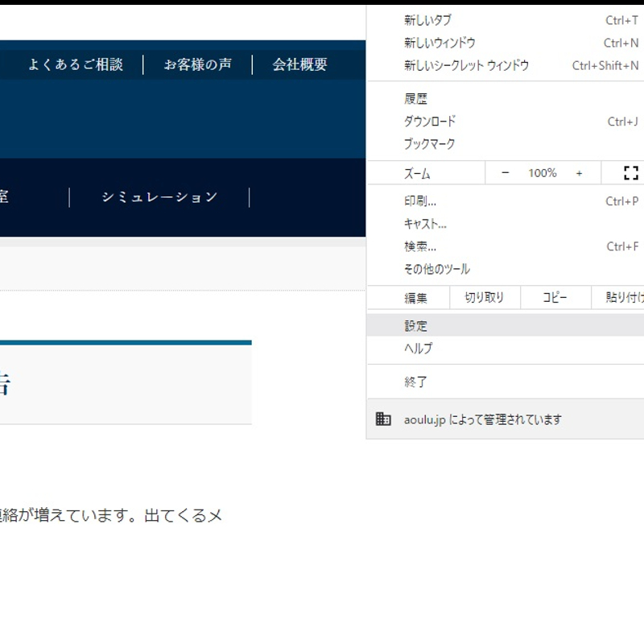Click 貼り付け paste button
644x644 pixels.
click(x=618, y=297)
